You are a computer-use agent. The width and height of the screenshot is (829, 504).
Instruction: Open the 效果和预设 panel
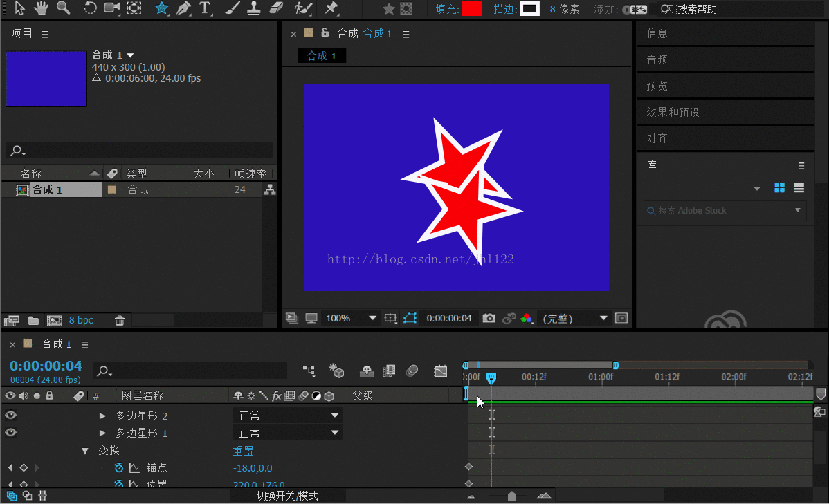tap(725, 112)
